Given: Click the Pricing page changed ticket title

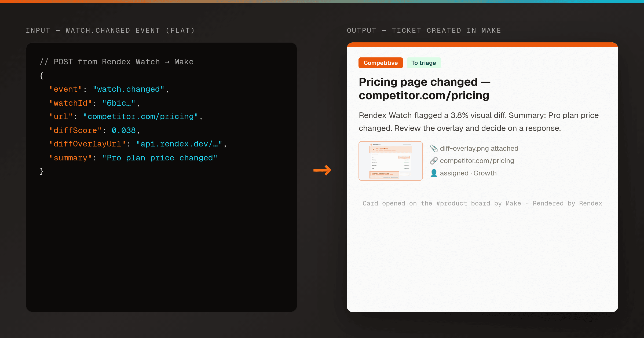Looking at the screenshot, I should click(425, 89).
